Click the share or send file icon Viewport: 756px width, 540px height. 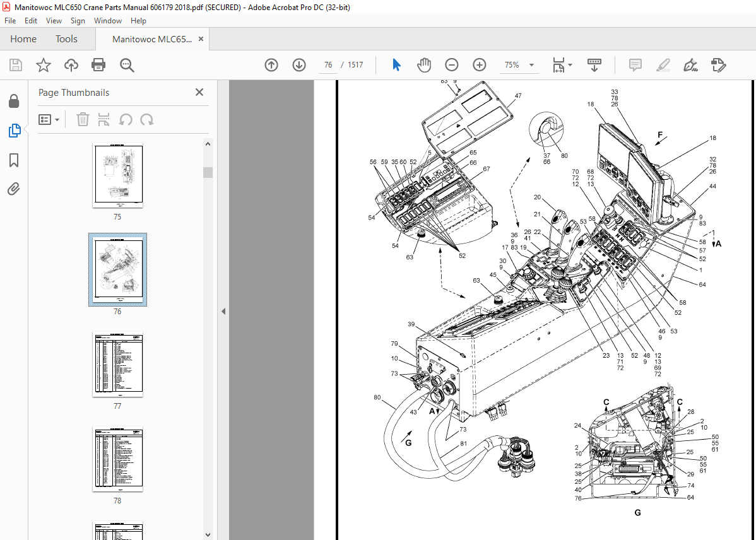718,65
